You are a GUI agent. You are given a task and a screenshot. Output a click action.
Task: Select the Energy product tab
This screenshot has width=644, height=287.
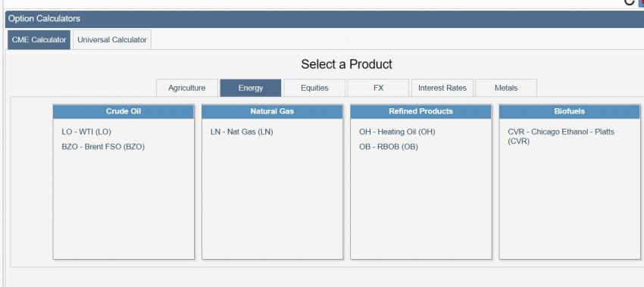[x=251, y=88]
